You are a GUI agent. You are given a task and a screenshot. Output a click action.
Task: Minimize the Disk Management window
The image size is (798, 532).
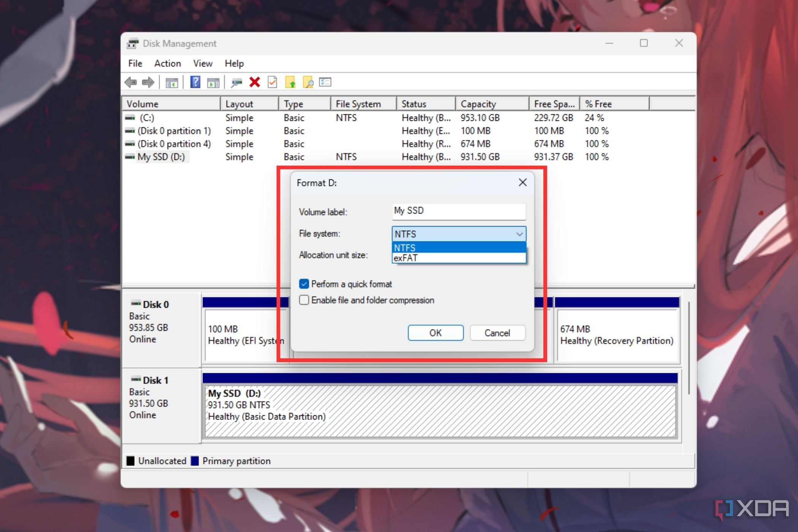pos(609,43)
